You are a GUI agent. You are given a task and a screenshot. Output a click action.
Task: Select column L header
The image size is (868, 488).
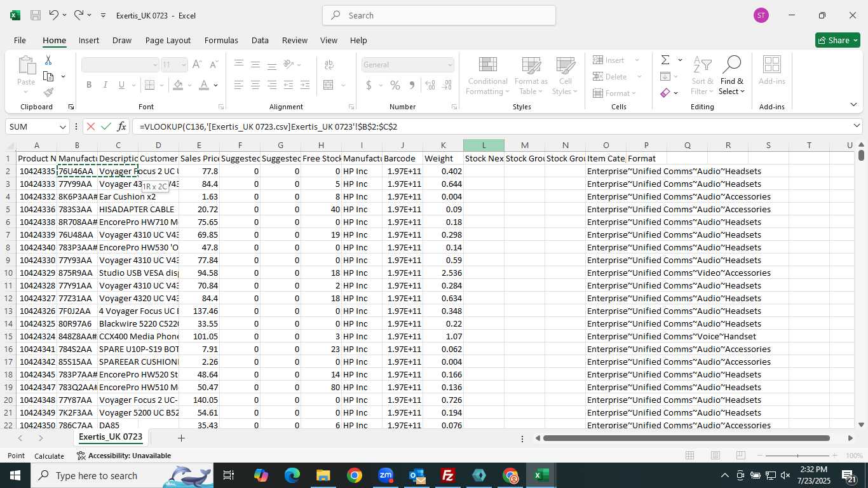tap(484, 146)
